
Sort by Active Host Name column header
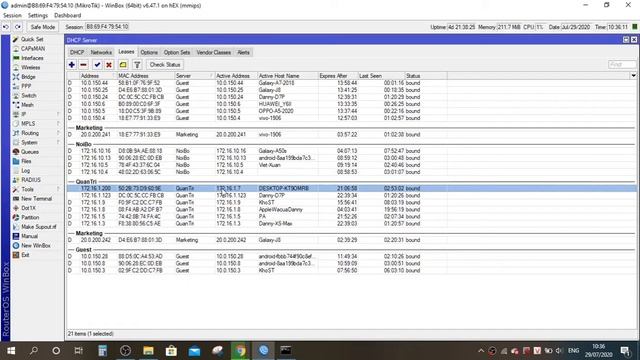[288, 76]
